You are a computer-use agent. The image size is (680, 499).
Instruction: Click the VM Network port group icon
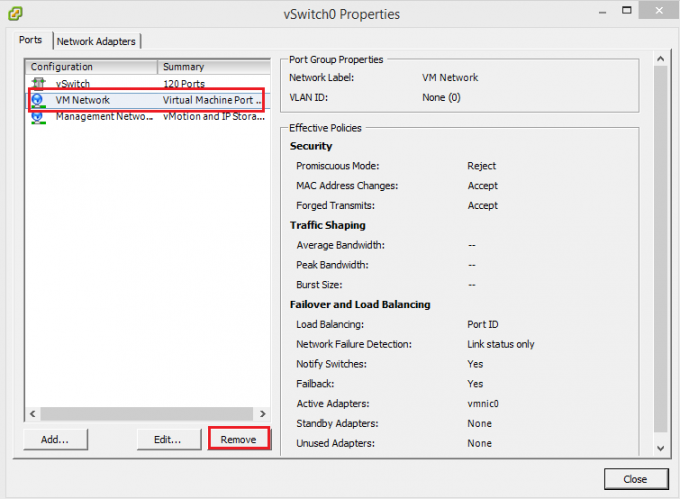coord(38,100)
